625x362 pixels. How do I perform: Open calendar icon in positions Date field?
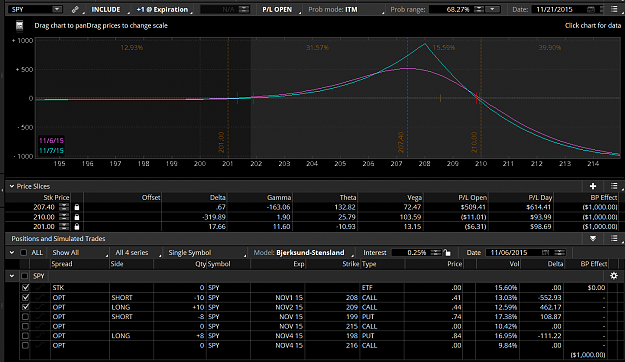pos(545,253)
